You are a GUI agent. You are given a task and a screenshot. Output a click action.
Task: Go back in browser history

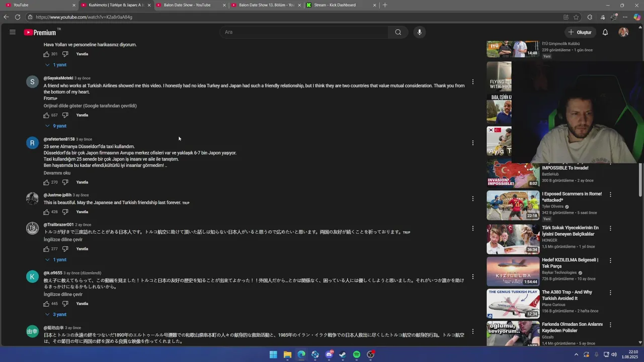(x=6, y=17)
